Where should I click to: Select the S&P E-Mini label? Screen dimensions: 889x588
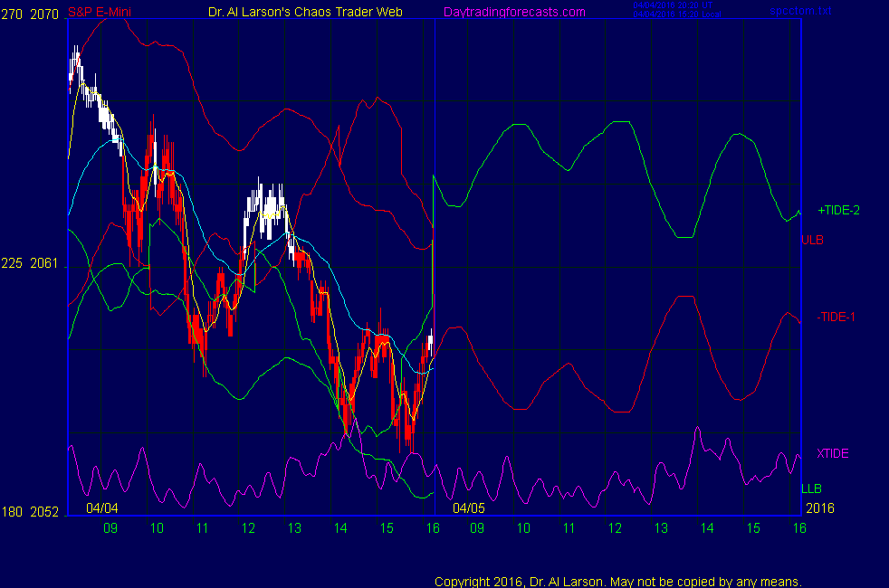click(99, 12)
